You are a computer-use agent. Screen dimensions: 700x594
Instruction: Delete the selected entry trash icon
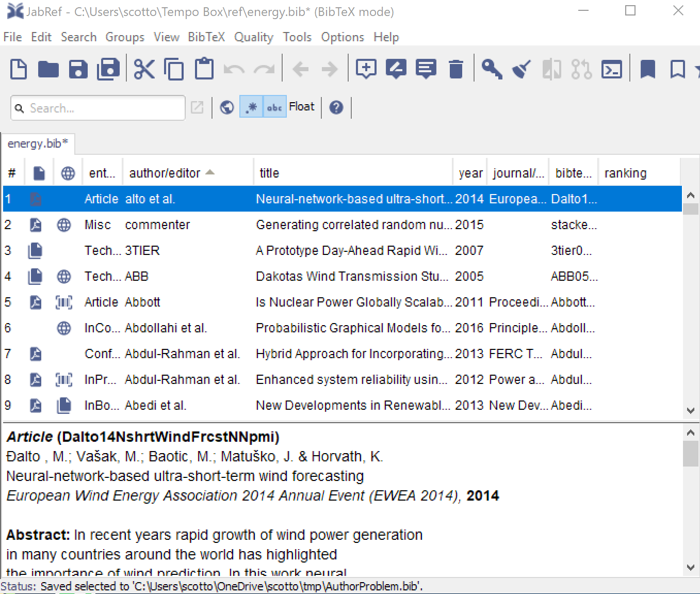[456, 69]
